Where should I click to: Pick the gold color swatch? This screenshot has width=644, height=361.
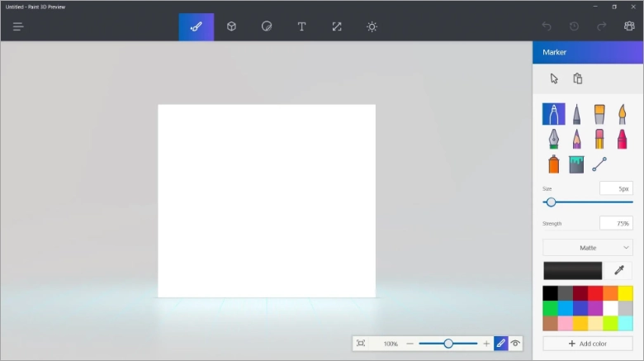pos(580,323)
